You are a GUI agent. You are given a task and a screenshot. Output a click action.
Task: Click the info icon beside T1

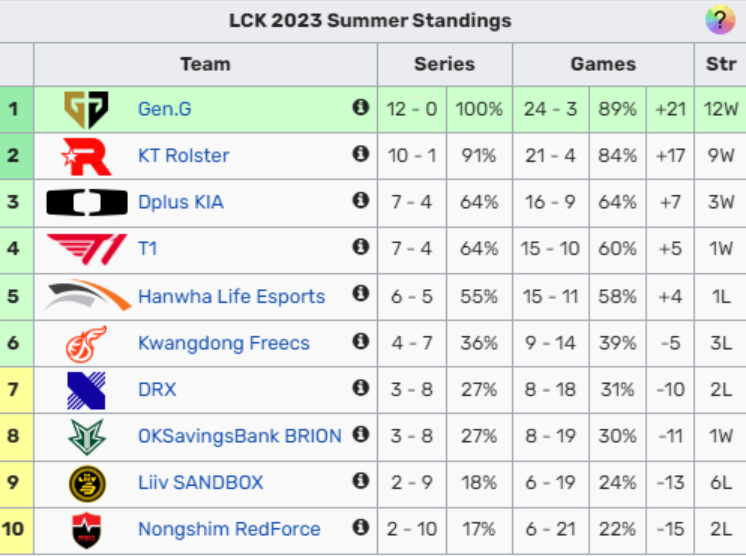(361, 247)
